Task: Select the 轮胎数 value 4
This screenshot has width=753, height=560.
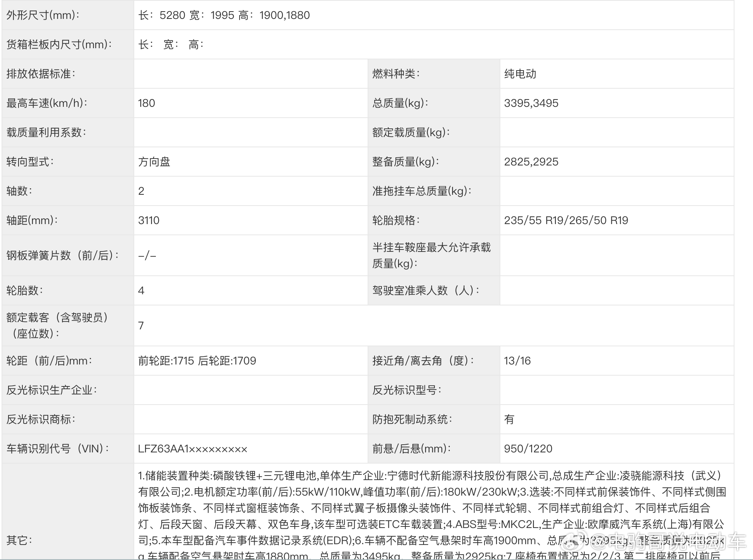Action: coord(142,290)
